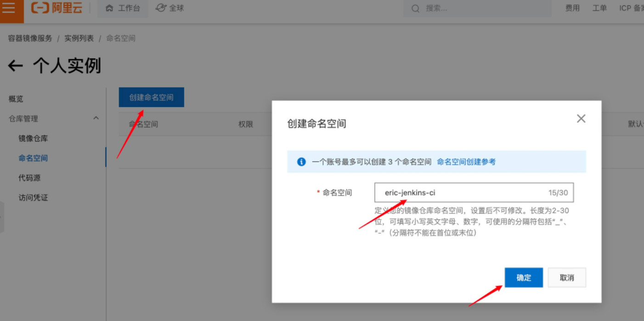Click the Alibaba Cloud logo
Screen dimensions: 644x321
(56, 8)
